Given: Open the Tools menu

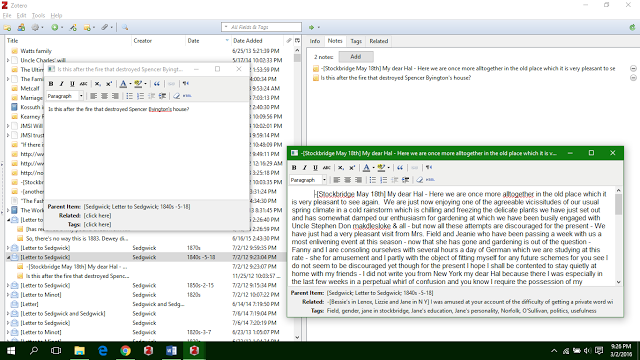Looking at the screenshot, I should [x=38, y=16].
